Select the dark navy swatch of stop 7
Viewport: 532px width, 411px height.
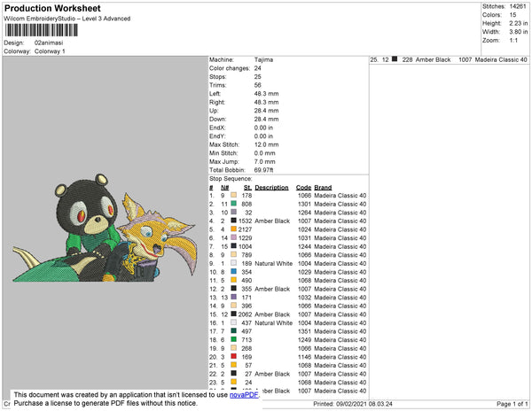[233, 246]
